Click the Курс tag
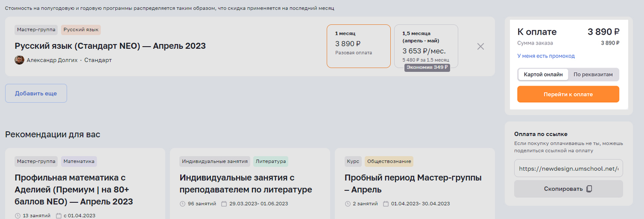The width and height of the screenshot is (644, 219). coord(353,161)
